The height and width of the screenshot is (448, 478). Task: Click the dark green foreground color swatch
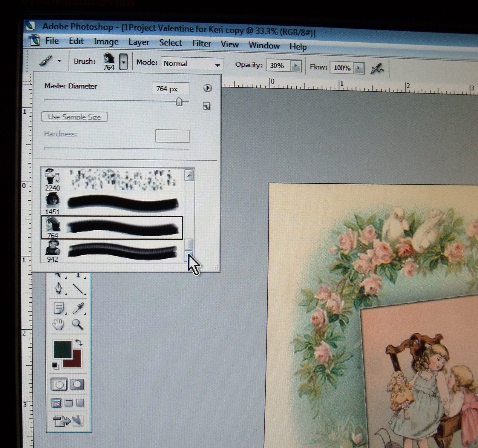(62, 349)
